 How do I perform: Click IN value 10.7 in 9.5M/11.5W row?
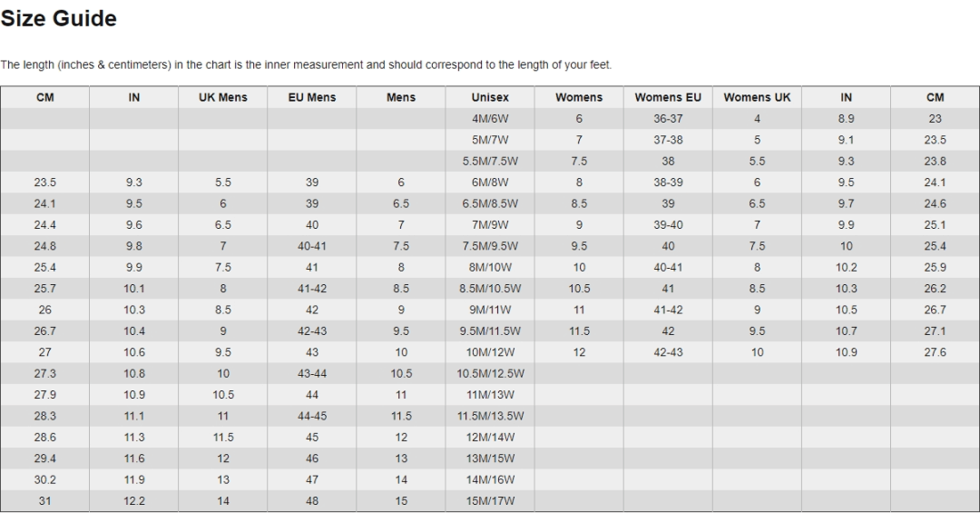coord(846,331)
